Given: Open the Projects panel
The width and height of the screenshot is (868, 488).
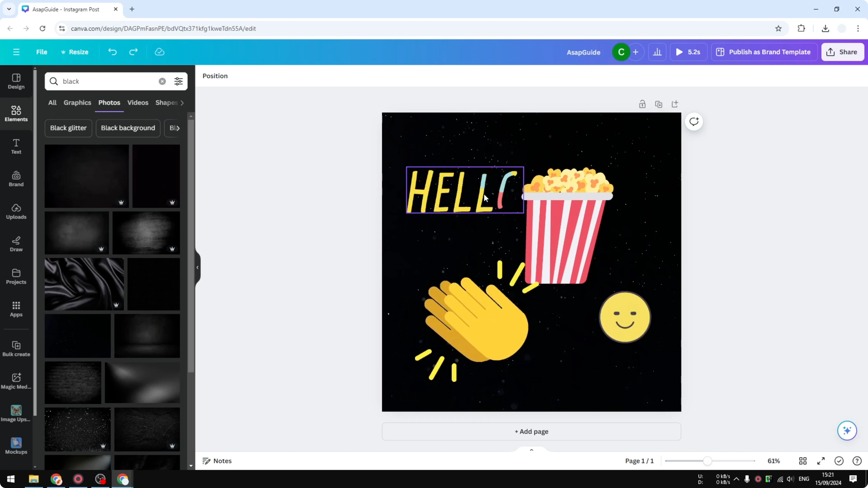Looking at the screenshot, I should (x=16, y=277).
